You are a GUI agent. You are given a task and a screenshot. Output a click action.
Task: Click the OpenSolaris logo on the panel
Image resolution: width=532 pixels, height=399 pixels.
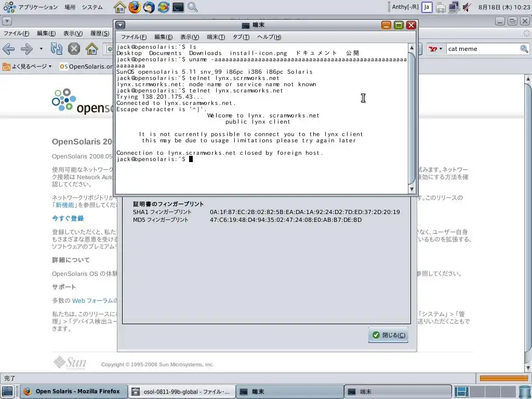9,7
